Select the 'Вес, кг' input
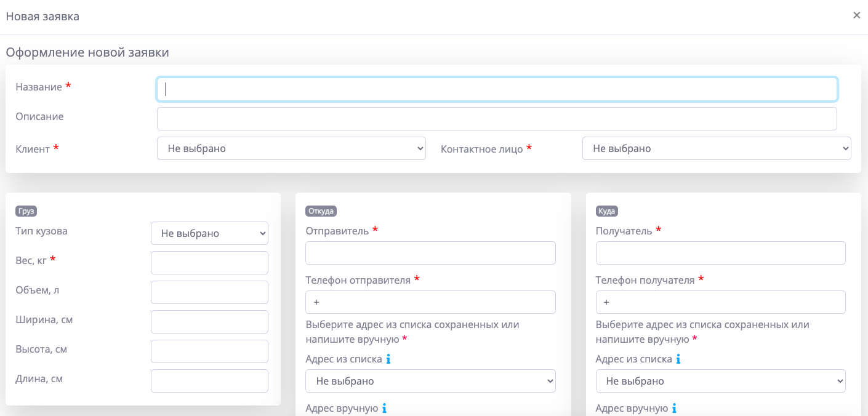This screenshot has height=416, width=868. pyautogui.click(x=209, y=263)
